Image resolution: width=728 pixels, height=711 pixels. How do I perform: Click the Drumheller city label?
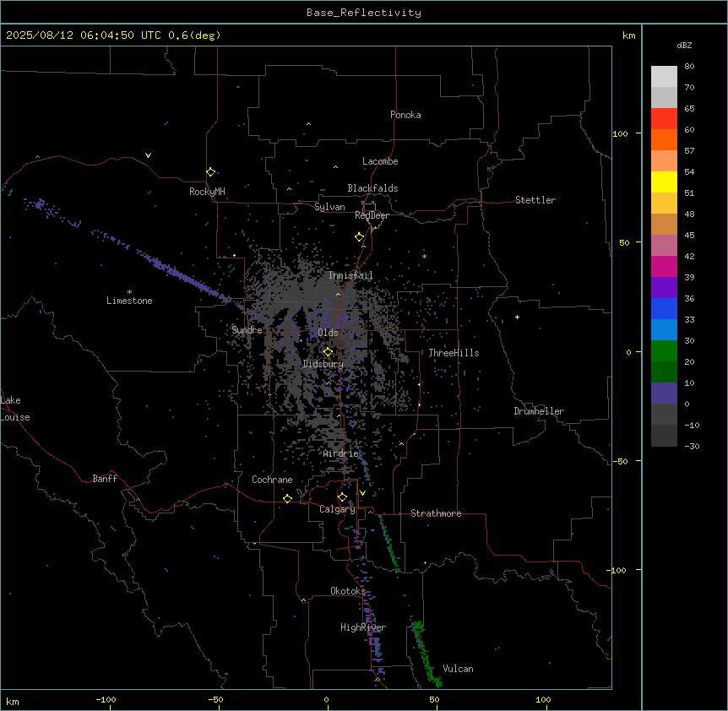pyautogui.click(x=539, y=411)
